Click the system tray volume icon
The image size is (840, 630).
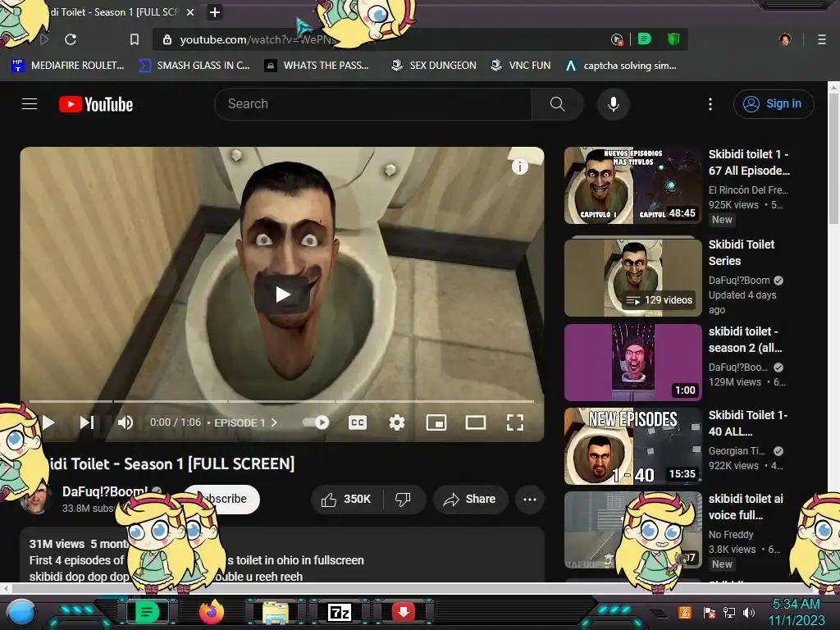coord(749,612)
